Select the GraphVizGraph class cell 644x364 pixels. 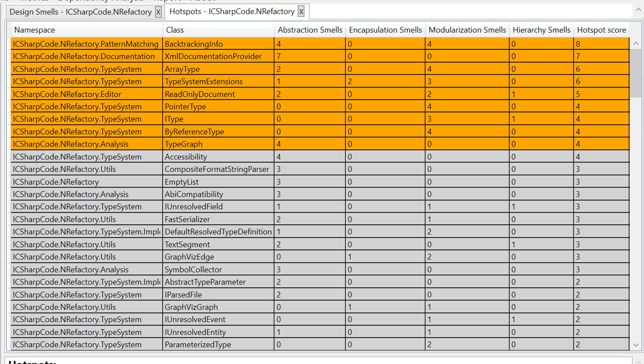(x=218, y=307)
